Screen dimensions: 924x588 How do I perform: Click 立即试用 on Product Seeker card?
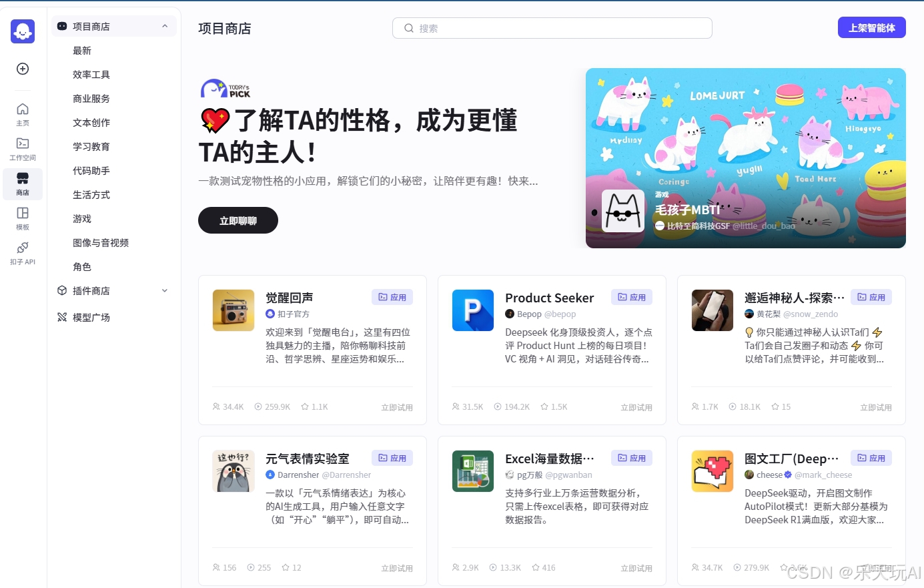(636, 407)
